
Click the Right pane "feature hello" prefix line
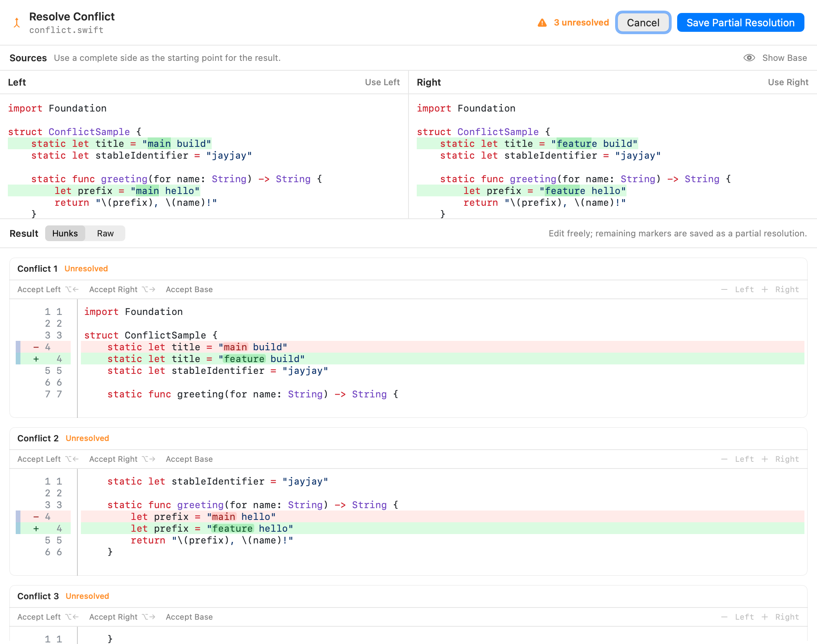point(522,191)
